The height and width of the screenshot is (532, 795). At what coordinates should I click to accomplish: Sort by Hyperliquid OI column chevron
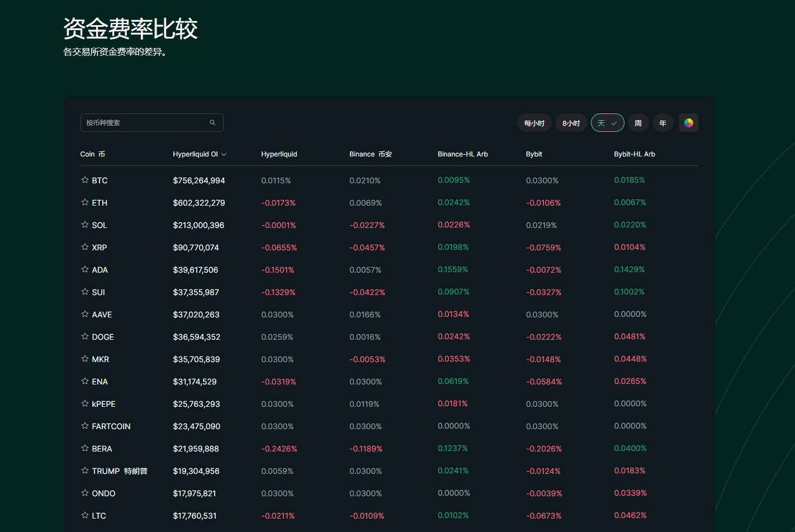pyautogui.click(x=224, y=154)
